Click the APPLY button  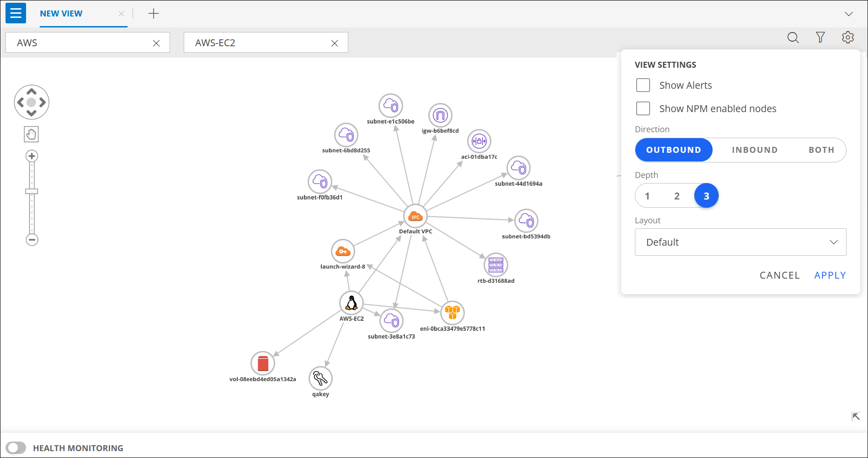click(830, 275)
